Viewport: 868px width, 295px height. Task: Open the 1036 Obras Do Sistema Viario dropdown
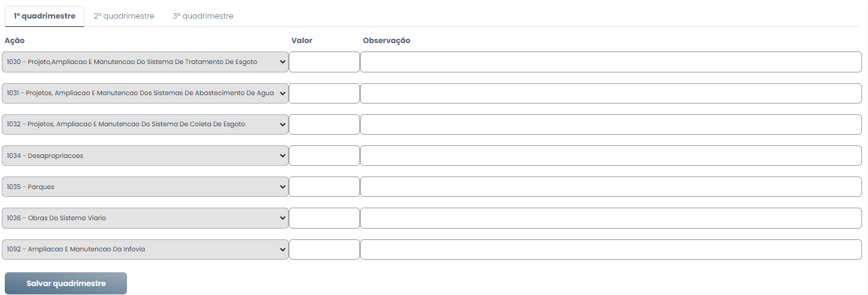(x=145, y=218)
